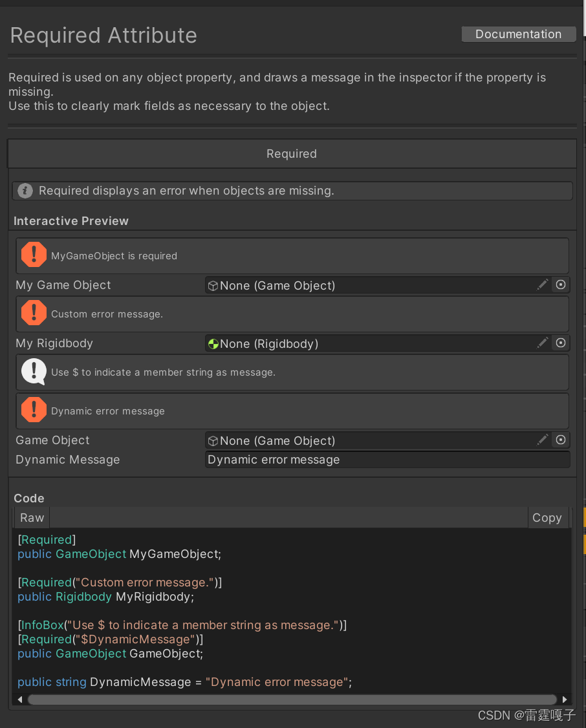Viewport: 586px width, 728px height.
Task: Click the code scrollbar right arrow
Action: tap(564, 699)
